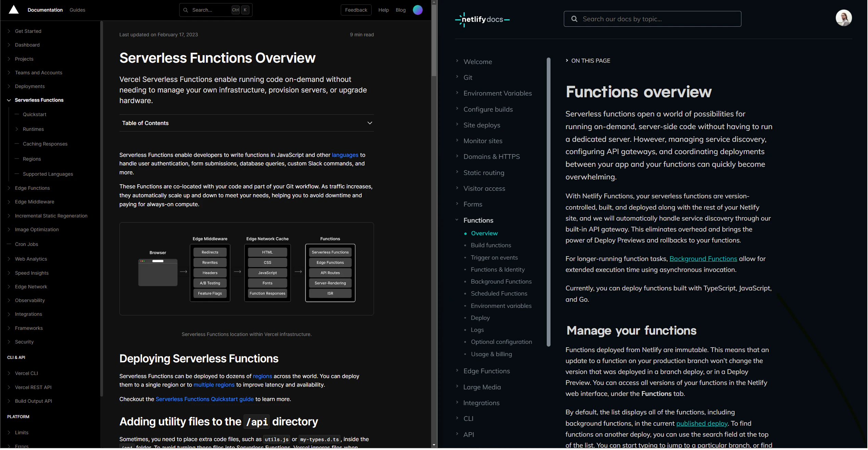Click the Vercel search magnifier icon
Screen dimensions: 868x450
pos(185,10)
